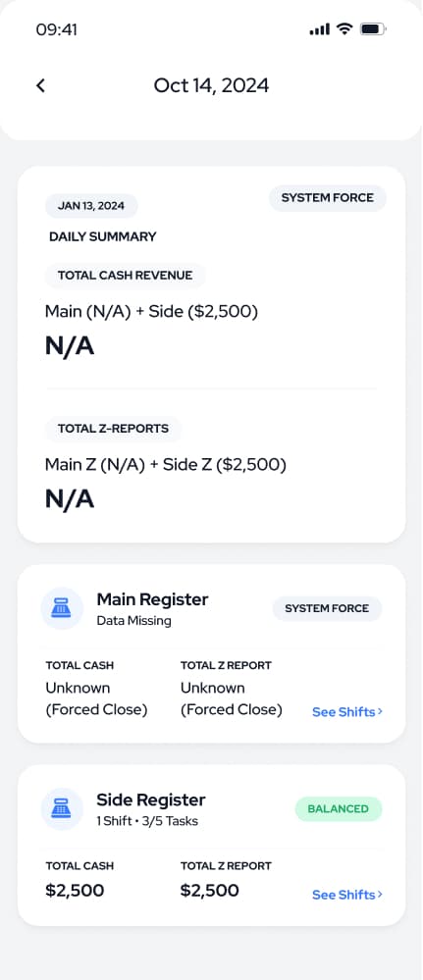
Task: Tap the battery icon in the status bar
Action: pyautogui.click(x=374, y=28)
